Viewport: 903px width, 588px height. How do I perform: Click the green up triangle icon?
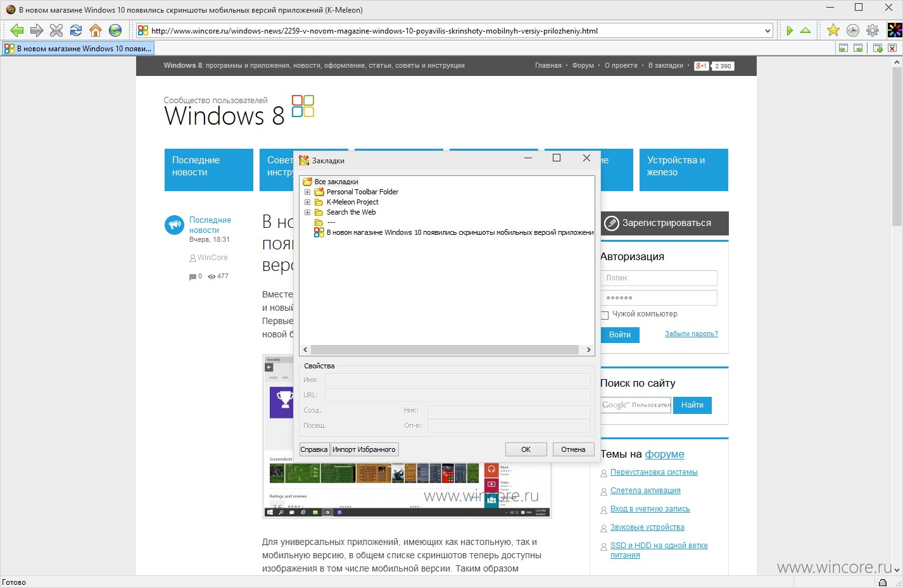pos(805,30)
